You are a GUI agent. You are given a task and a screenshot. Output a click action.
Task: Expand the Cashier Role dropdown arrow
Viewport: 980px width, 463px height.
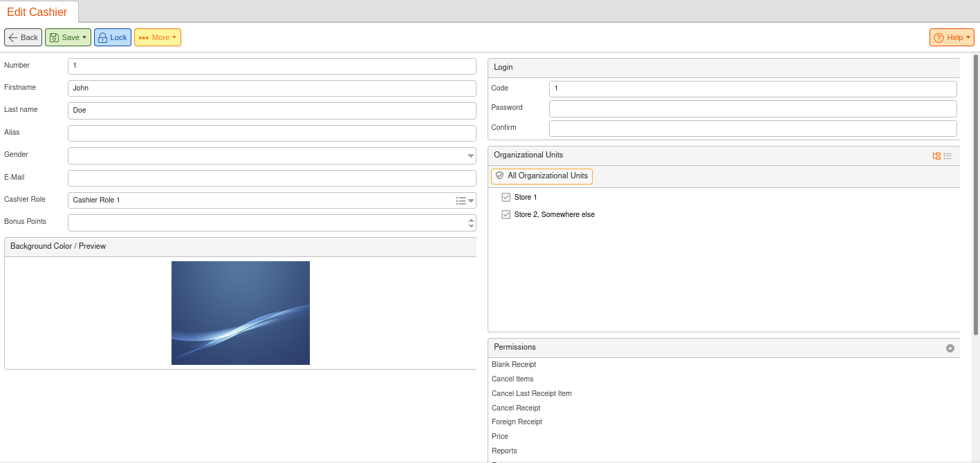[x=471, y=200]
